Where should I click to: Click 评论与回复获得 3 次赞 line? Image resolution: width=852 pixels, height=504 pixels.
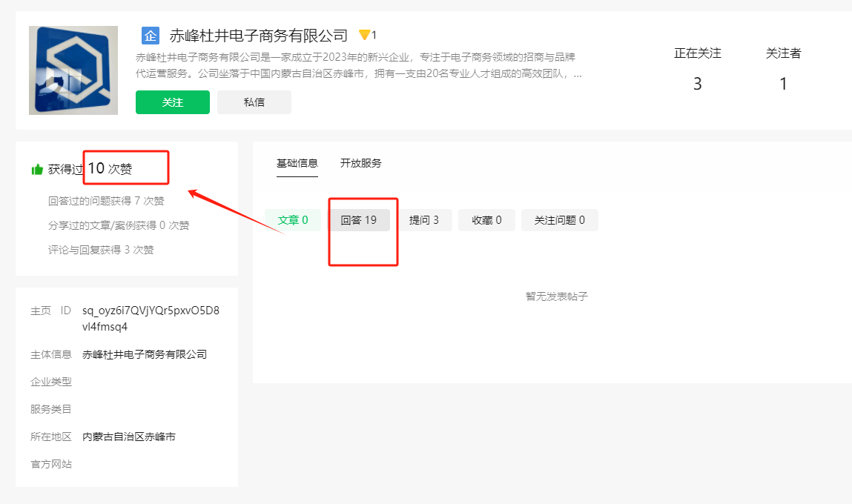pyautogui.click(x=101, y=250)
